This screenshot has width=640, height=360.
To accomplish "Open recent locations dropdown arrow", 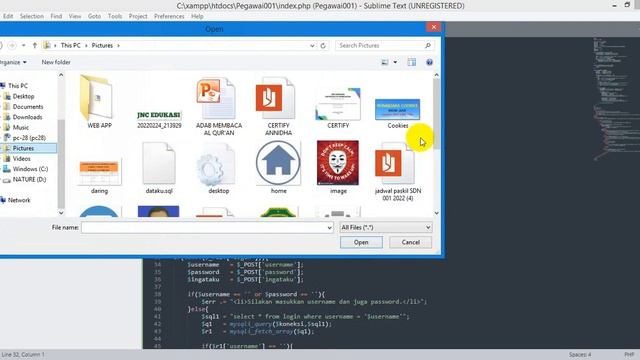I will click(24, 45).
